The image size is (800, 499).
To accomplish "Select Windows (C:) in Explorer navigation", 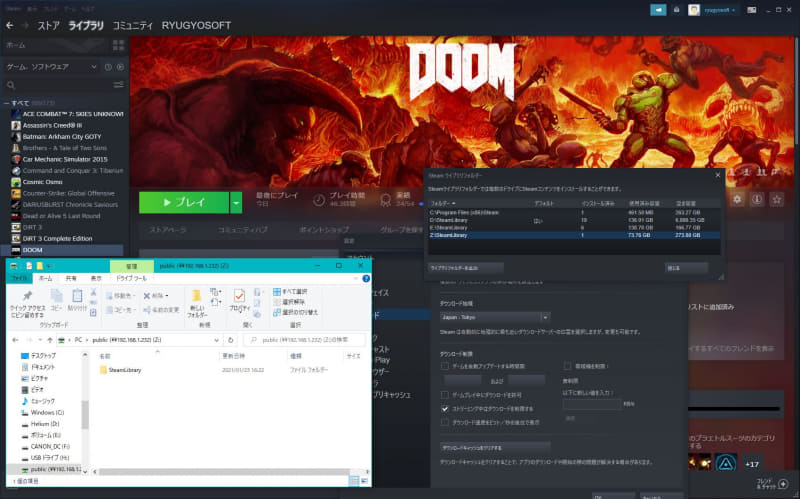I will 43,412.
